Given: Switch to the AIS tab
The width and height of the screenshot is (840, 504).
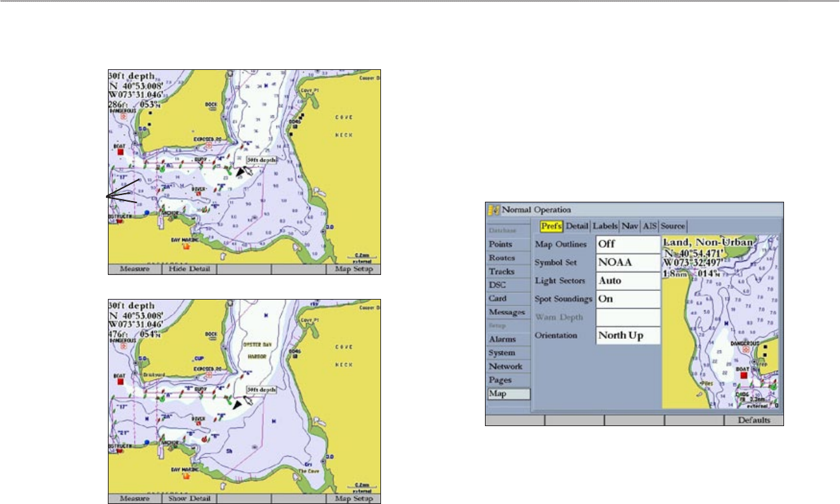Looking at the screenshot, I should click(x=649, y=227).
